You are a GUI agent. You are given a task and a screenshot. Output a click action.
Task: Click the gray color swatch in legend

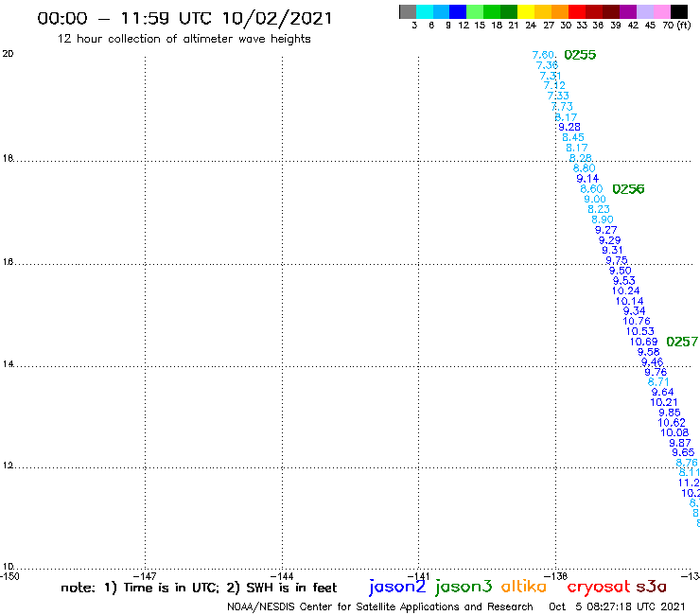point(408,11)
